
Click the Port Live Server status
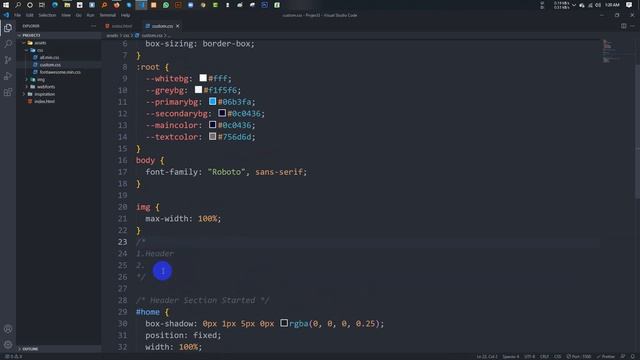click(x=579, y=356)
